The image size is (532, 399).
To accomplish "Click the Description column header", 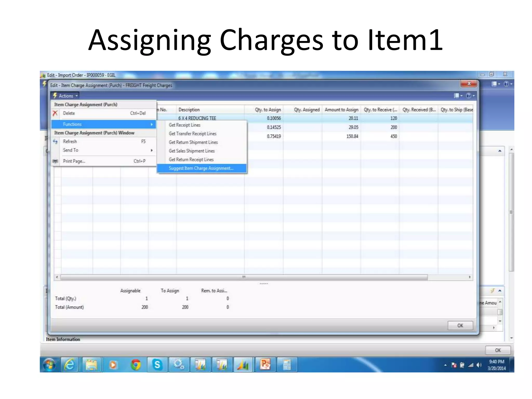I will pyautogui.click(x=210, y=110).
